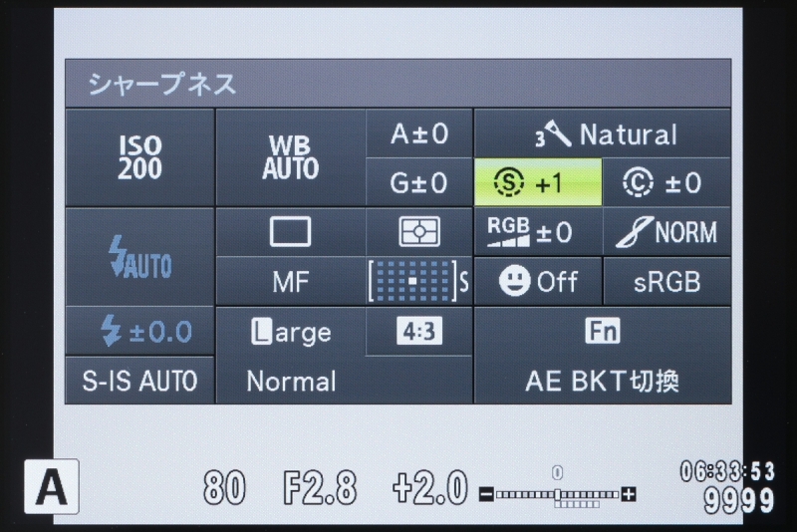Tap the aperture value F2.8
Image resolution: width=797 pixels, height=532 pixels.
320,487
